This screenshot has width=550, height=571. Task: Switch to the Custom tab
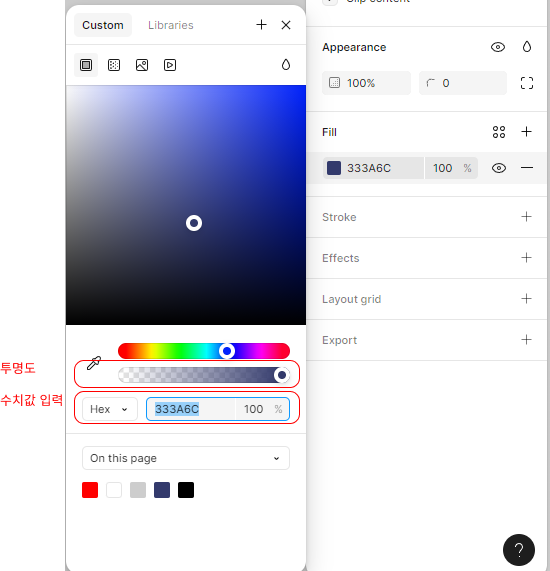103,25
